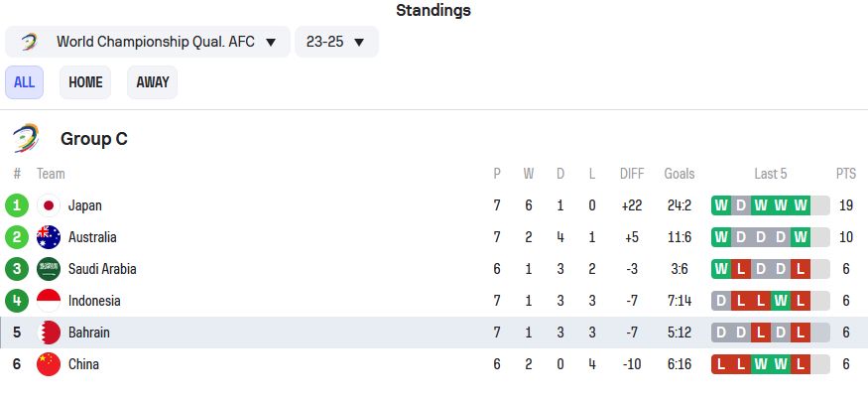868x401 pixels.
Task: Click the China flag icon
Action: (49, 364)
